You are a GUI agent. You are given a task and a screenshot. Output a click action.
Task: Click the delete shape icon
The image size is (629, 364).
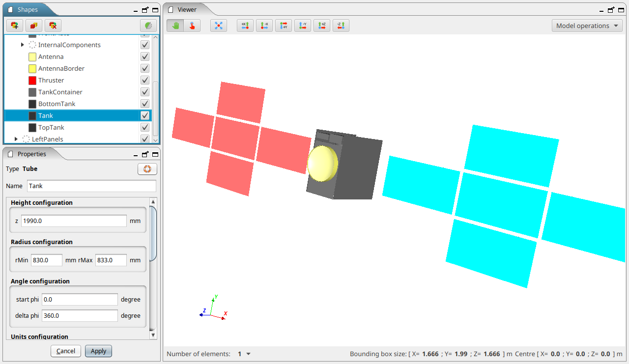(x=53, y=25)
